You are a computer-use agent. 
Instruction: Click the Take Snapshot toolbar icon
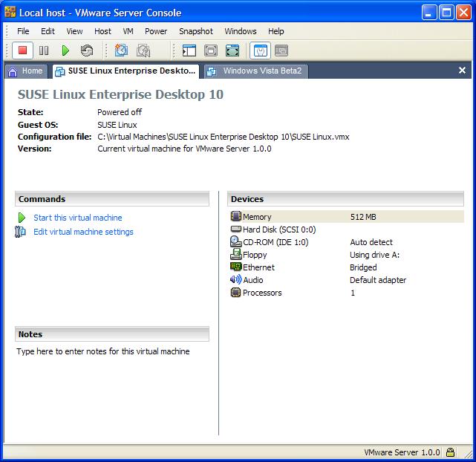[x=122, y=51]
